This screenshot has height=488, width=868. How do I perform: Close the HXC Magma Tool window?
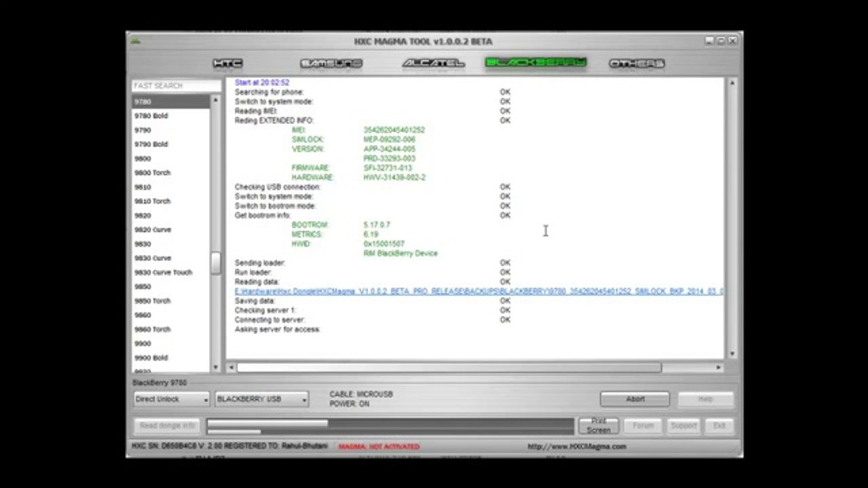(732, 41)
